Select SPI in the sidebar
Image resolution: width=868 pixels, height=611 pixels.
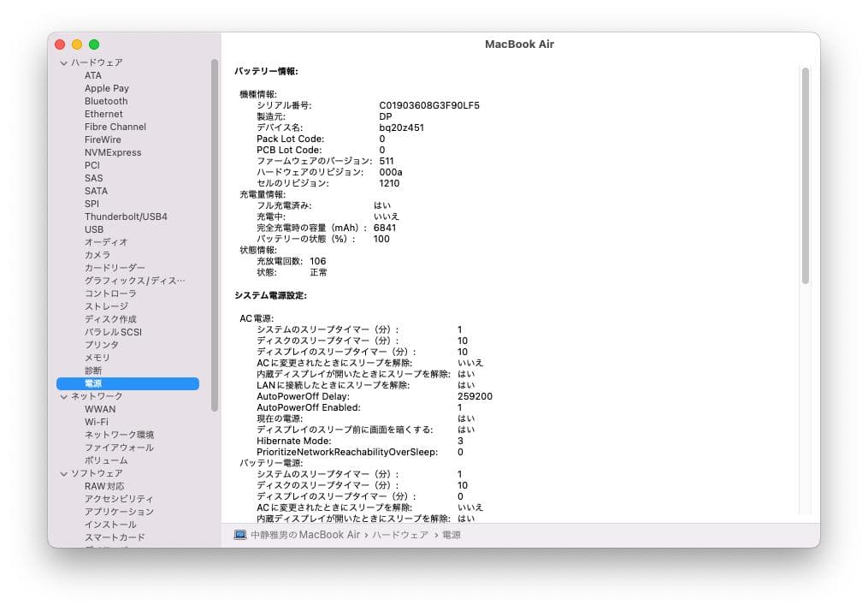coord(92,204)
